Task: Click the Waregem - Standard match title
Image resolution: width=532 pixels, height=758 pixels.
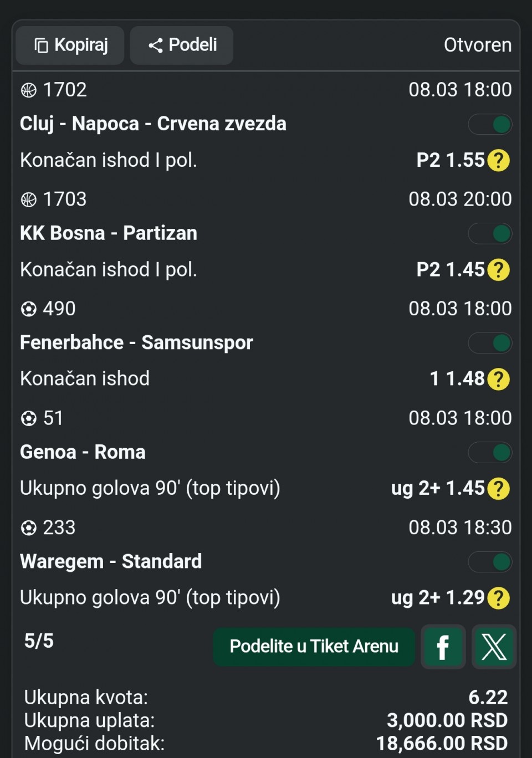Action: pos(111,561)
